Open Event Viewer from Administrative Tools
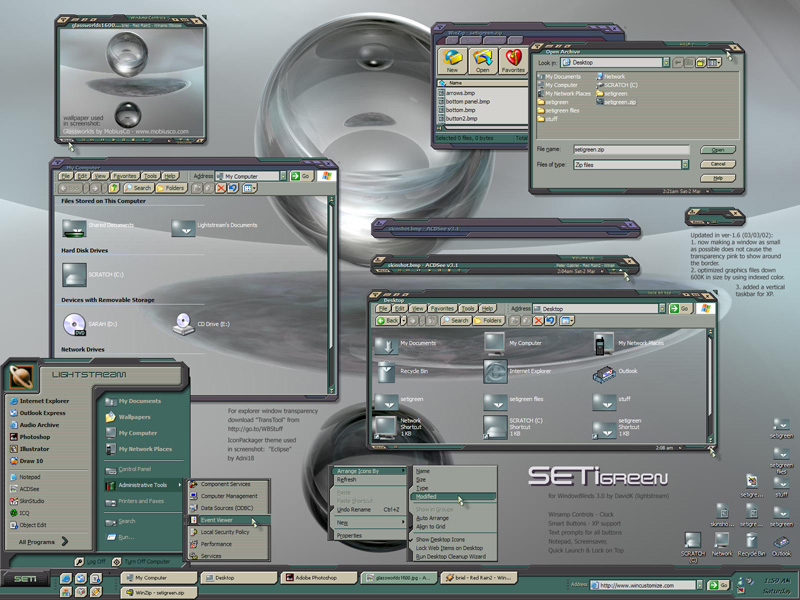800x600 pixels. click(229, 520)
